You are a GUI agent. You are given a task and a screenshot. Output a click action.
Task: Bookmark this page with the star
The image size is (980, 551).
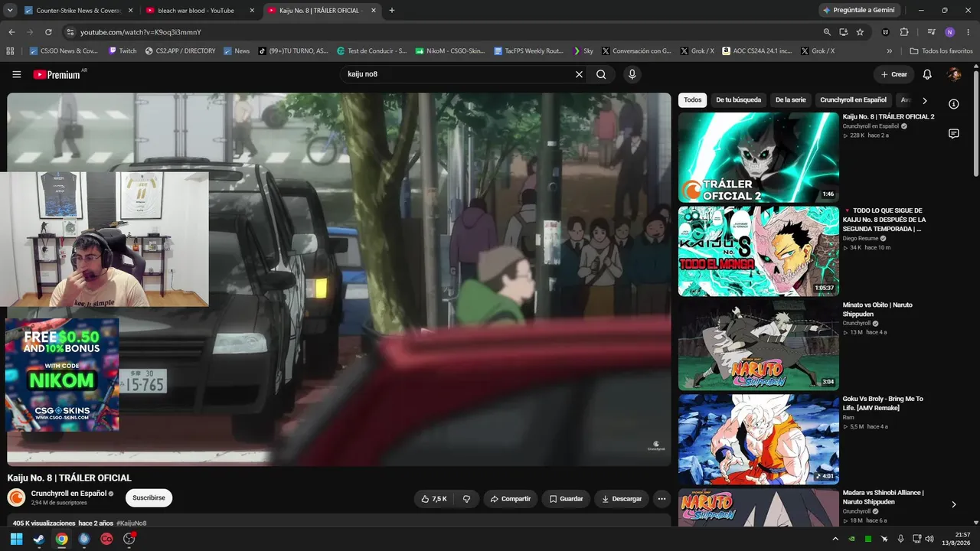click(x=860, y=32)
